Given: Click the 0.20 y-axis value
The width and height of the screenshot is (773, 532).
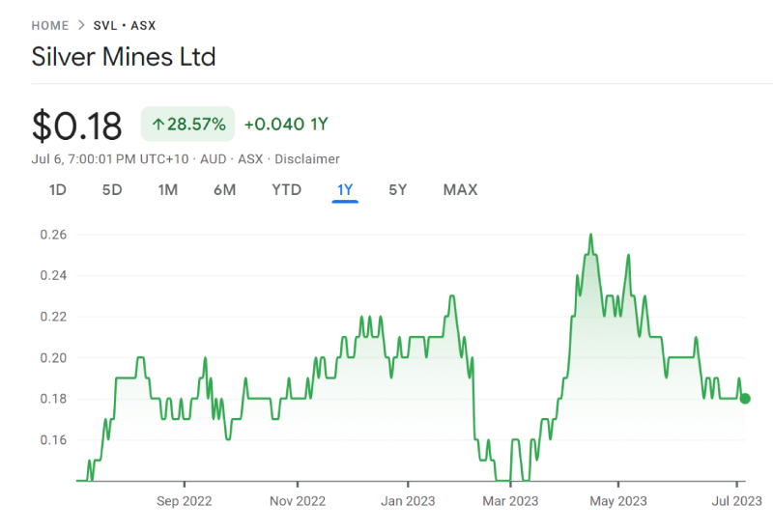Looking at the screenshot, I should 53,357.
